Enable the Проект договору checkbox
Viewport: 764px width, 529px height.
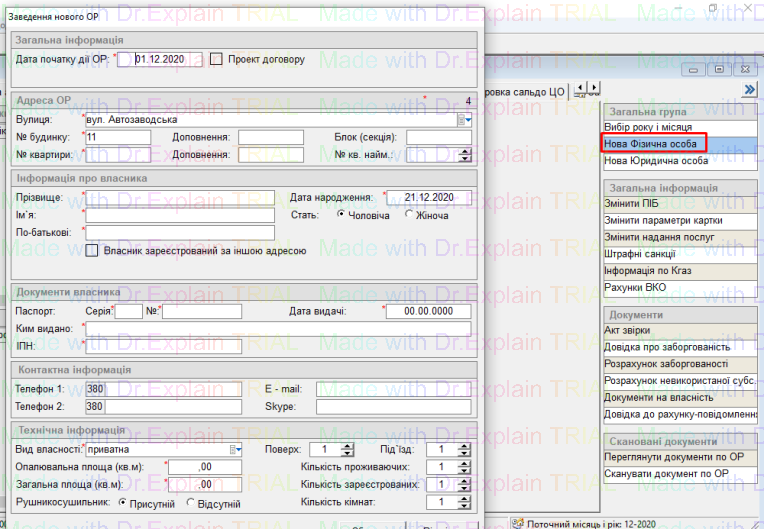[216, 59]
